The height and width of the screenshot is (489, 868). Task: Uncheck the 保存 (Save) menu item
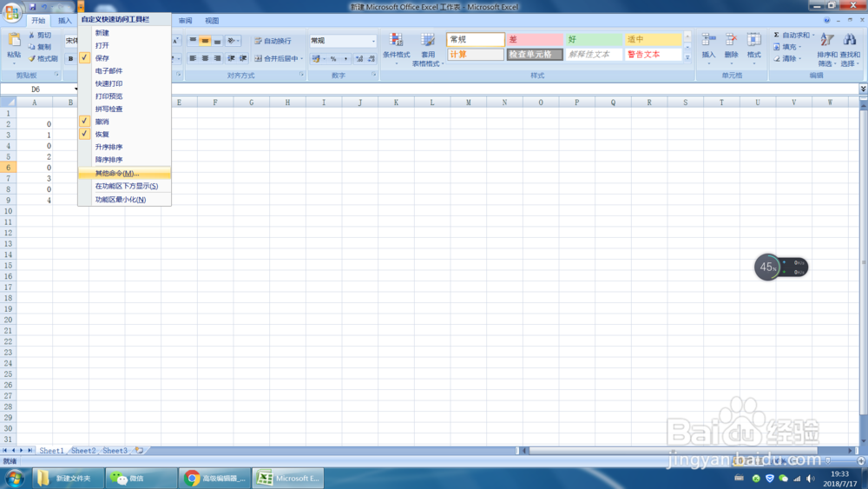(x=124, y=57)
